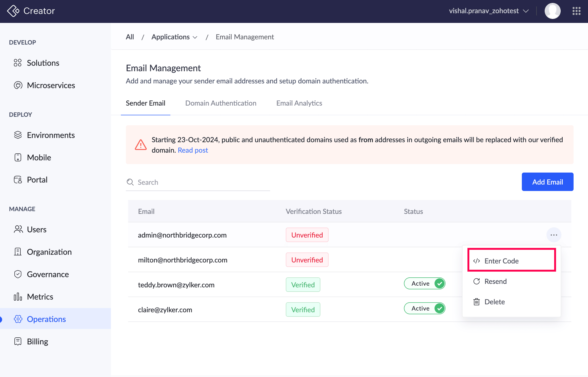The height and width of the screenshot is (377, 588).
Task: Click the Billing receipt icon
Action: coord(18,341)
